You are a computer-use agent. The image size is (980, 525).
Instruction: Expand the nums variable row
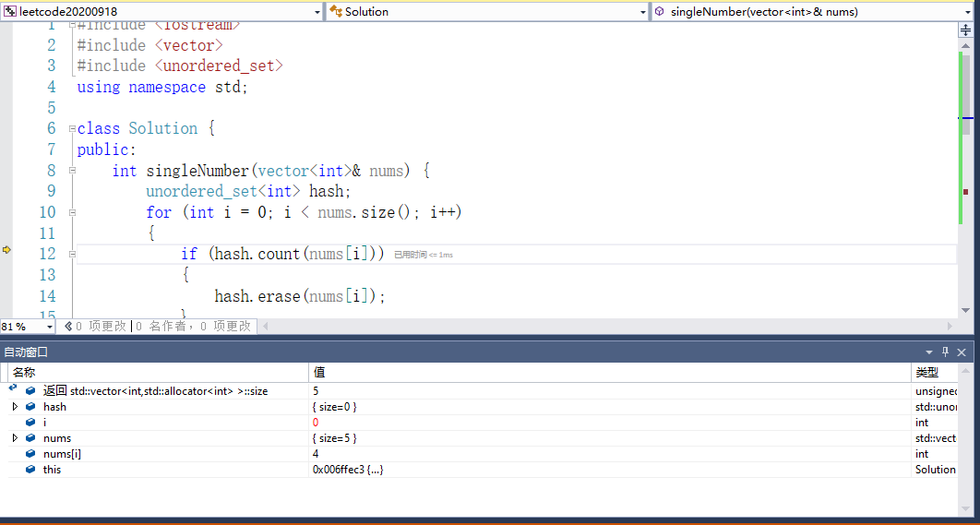16,438
